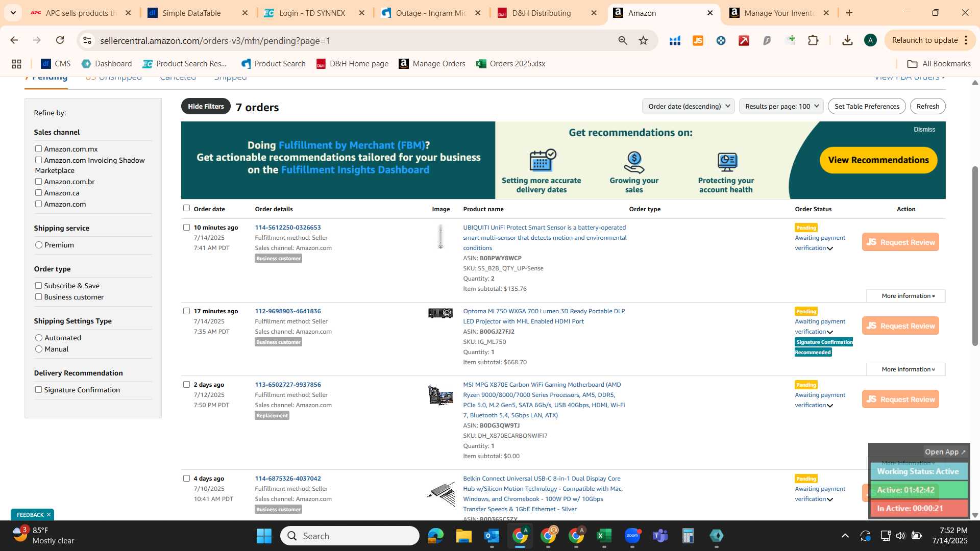Open the Downloads icon in Chrome toolbar
The height and width of the screenshot is (551, 980).
(x=847, y=40)
